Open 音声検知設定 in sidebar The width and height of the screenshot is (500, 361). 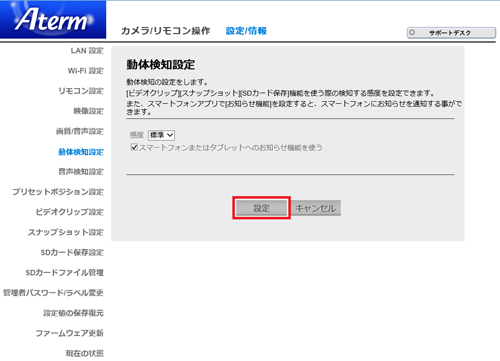(81, 172)
